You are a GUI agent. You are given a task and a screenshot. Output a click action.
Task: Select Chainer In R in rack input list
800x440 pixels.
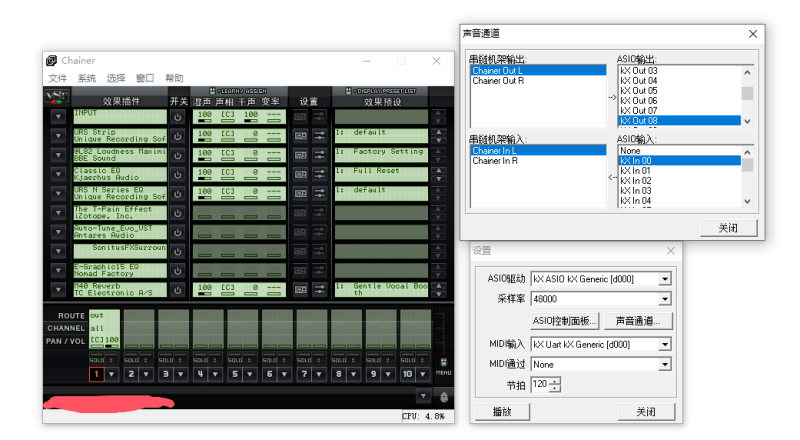(x=538, y=161)
